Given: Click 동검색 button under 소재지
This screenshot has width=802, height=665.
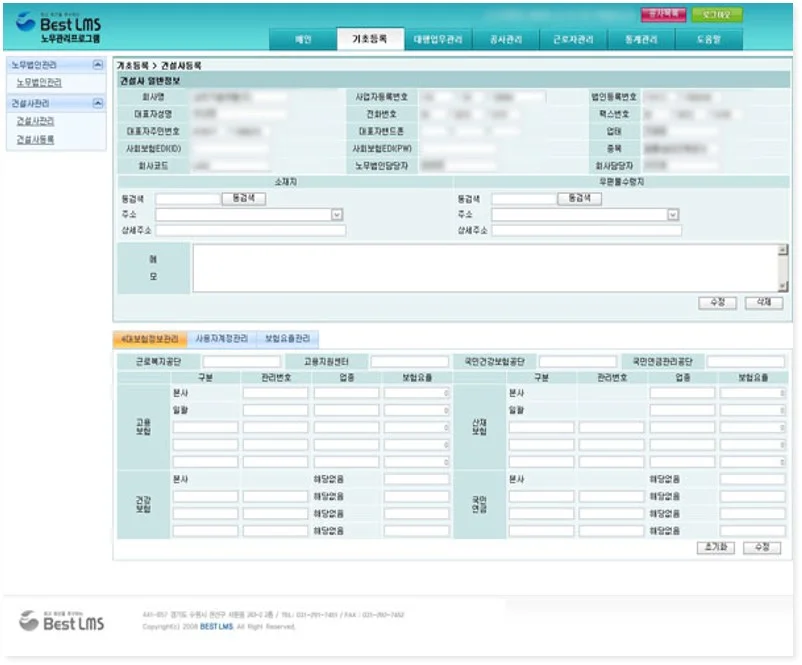Looking at the screenshot, I should [x=243, y=198].
